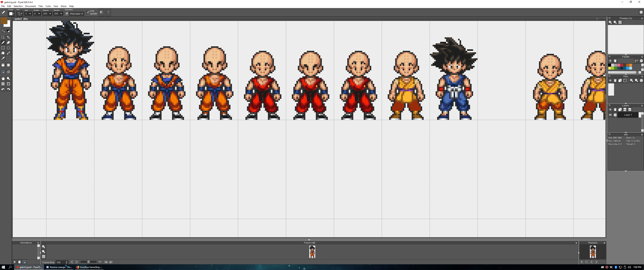This screenshot has height=270, width=644.
Task: Open the Line style dropdown
Action: click(19, 13)
